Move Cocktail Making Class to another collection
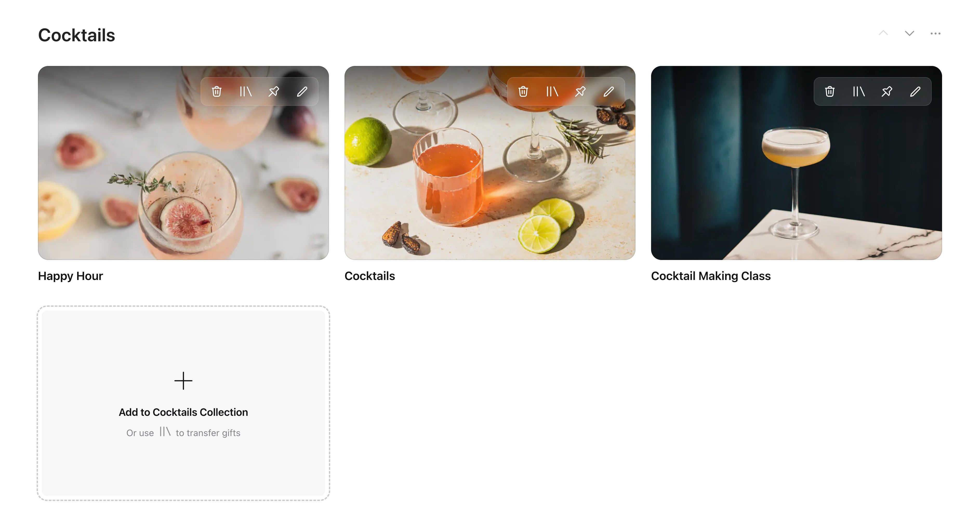Image resolution: width=980 pixels, height=521 pixels. pos(859,91)
